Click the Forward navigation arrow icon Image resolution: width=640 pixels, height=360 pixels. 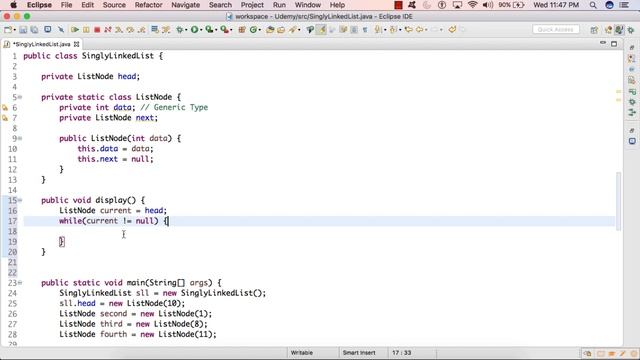pyautogui.click(x=435, y=29)
